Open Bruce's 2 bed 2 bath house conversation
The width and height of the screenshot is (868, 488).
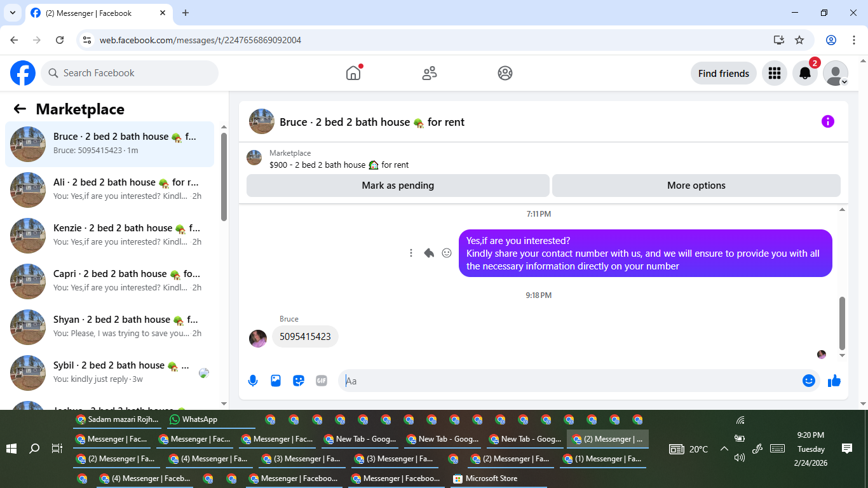coord(110,144)
